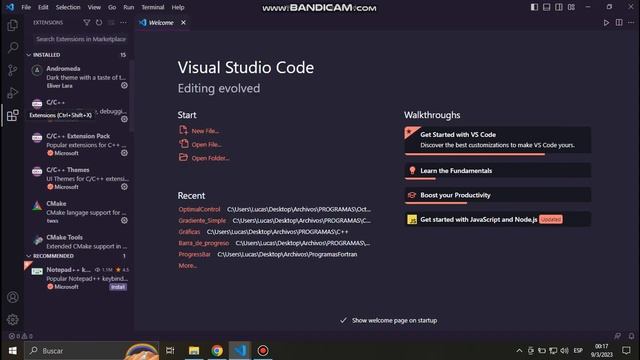The image size is (640, 360).
Task: Open the Run menu
Action: [129, 7]
